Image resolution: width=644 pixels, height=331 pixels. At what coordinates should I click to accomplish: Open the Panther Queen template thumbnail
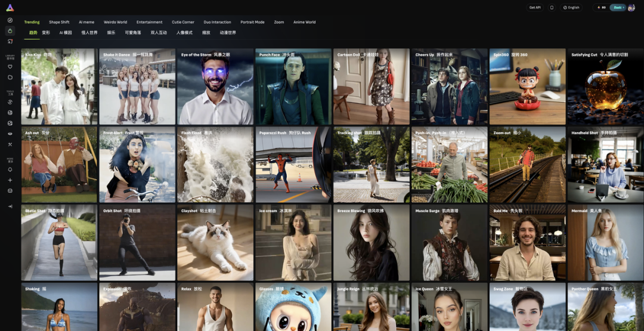click(x=605, y=307)
